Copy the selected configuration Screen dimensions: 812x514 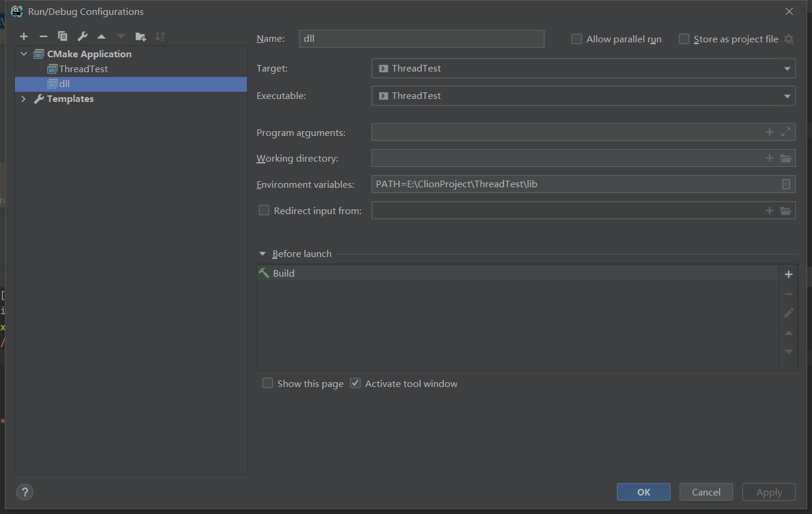click(x=63, y=37)
